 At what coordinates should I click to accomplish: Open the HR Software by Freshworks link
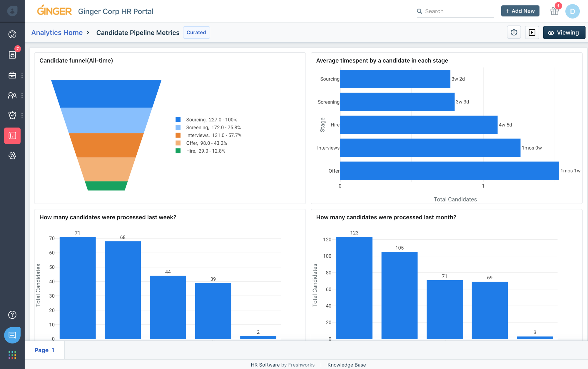283,365
